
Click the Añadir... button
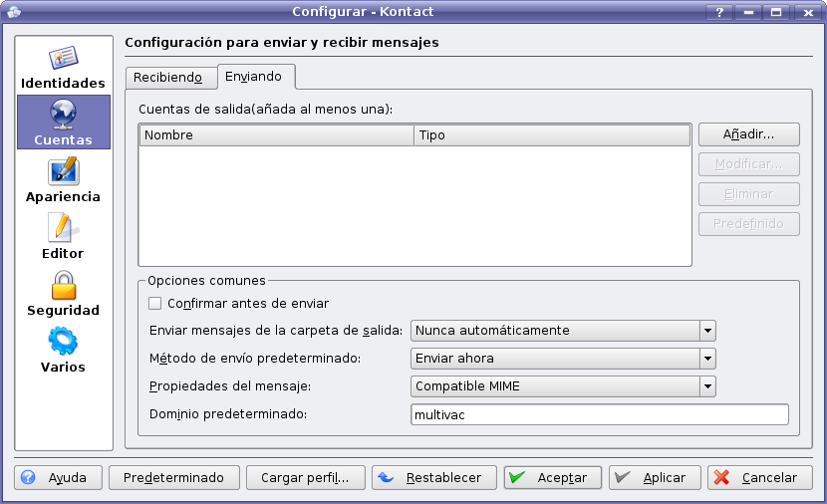tap(749, 134)
